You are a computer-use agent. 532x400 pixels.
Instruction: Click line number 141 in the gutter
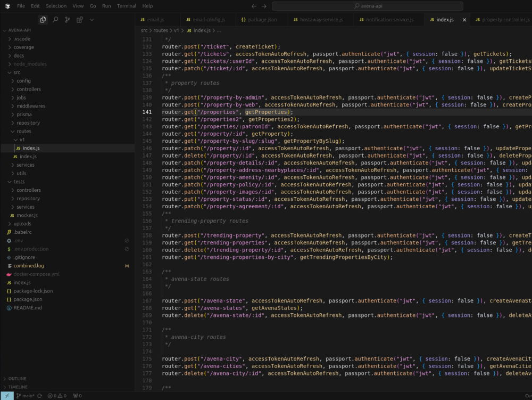click(147, 112)
